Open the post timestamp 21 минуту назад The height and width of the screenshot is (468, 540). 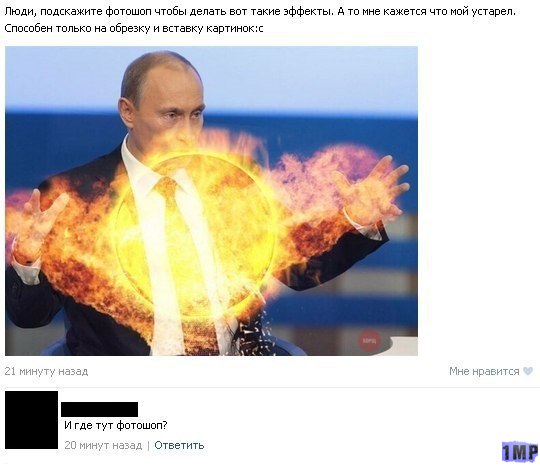(46, 371)
